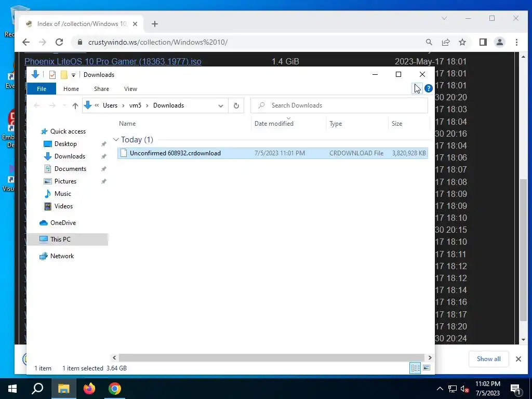Sort by Type column header
Image resolution: width=532 pixels, height=399 pixels.
[336, 124]
